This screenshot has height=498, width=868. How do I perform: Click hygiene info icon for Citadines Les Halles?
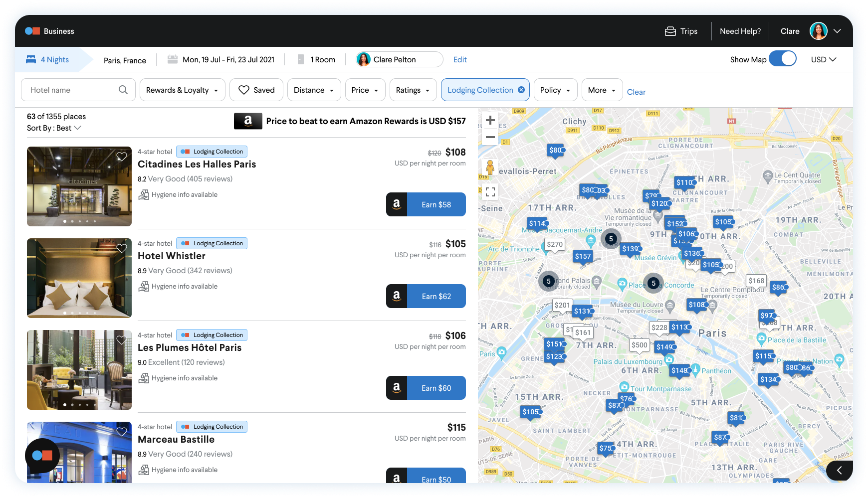144,194
